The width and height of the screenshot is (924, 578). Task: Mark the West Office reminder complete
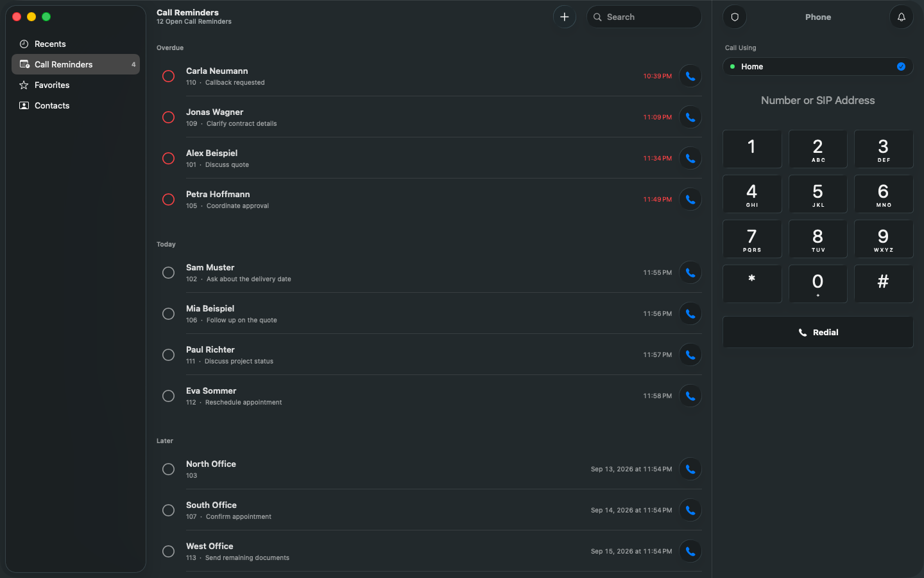(x=168, y=551)
